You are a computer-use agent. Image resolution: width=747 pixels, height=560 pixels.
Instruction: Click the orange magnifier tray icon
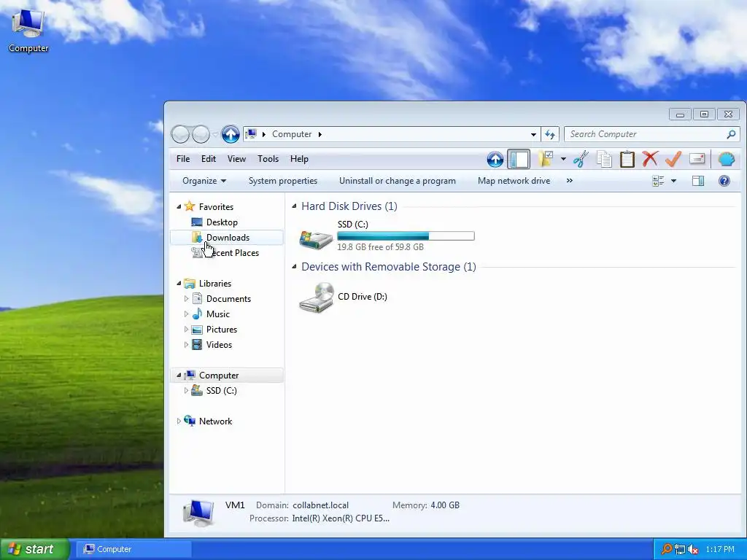667,549
